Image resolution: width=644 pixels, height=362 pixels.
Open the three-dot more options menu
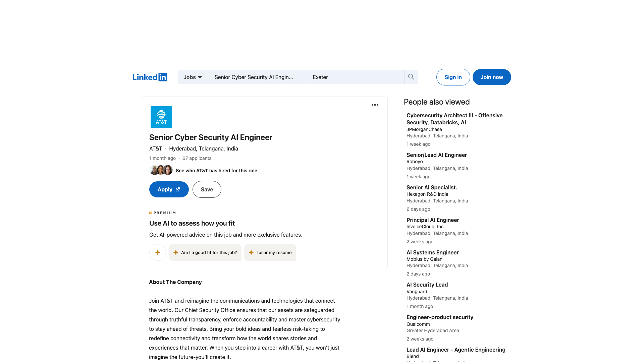click(375, 105)
